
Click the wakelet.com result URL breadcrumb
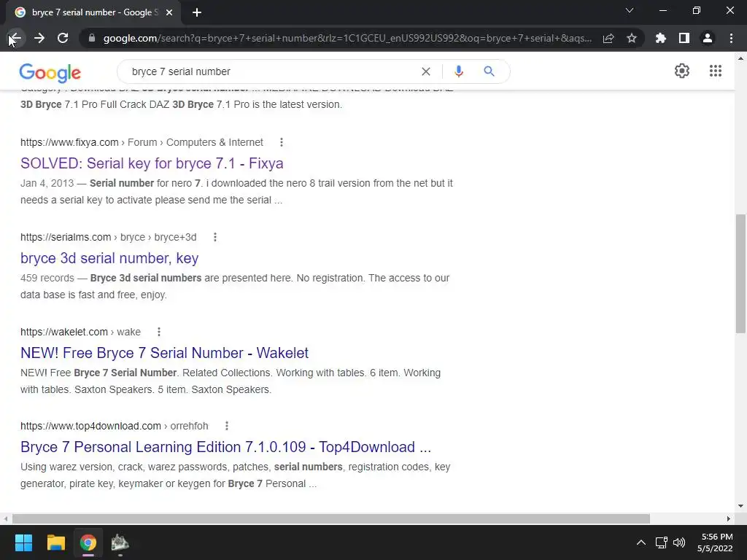pyautogui.click(x=80, y=332)
